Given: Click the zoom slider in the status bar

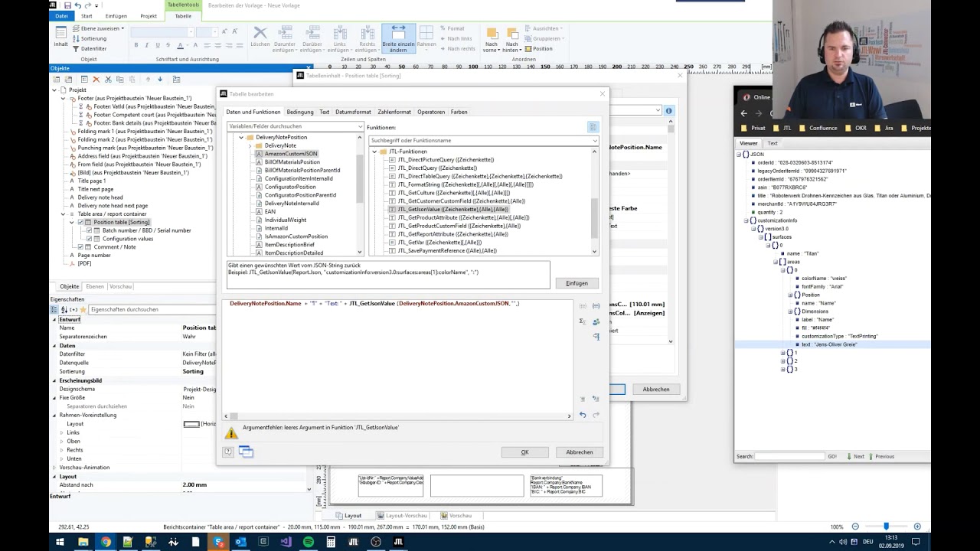Looking at the screenshot, I should tap(886, 527).
